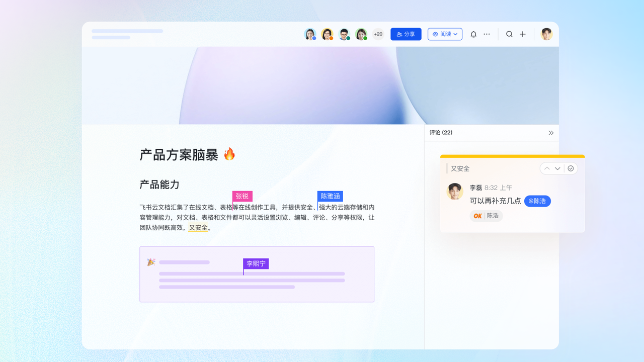Click the @陈浩 mention tag
The height and width of the screenshot is (362, 644).
537,201
